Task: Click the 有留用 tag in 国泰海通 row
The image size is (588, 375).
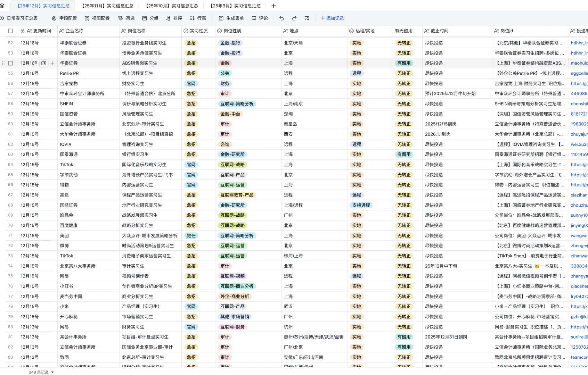Action: (x=404, y=155)
